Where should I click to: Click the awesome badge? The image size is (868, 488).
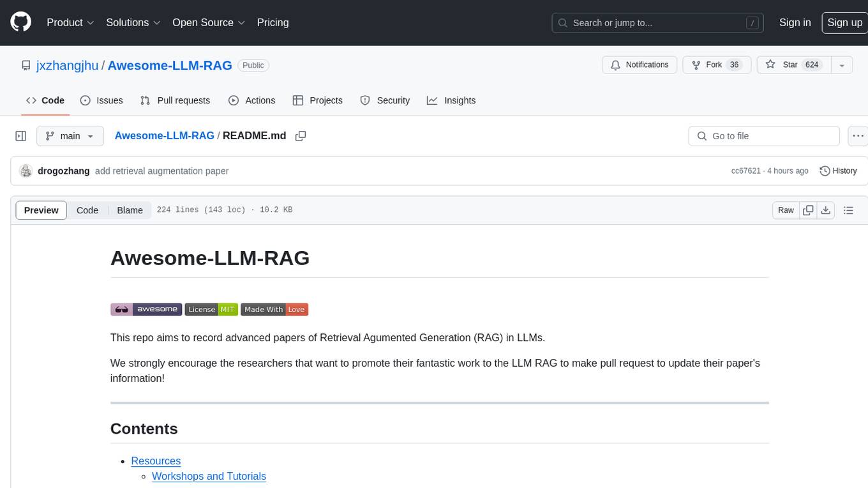pos(146,309)
